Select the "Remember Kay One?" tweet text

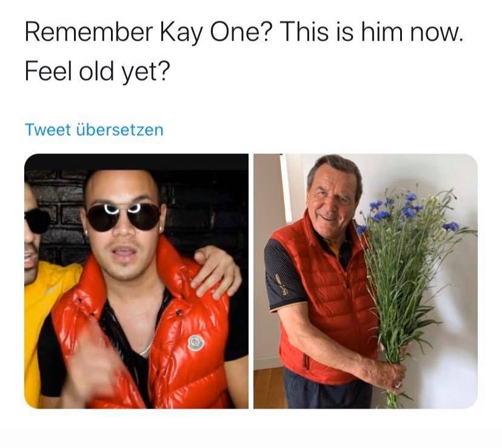pyautogui.click(x=148, y=32)
